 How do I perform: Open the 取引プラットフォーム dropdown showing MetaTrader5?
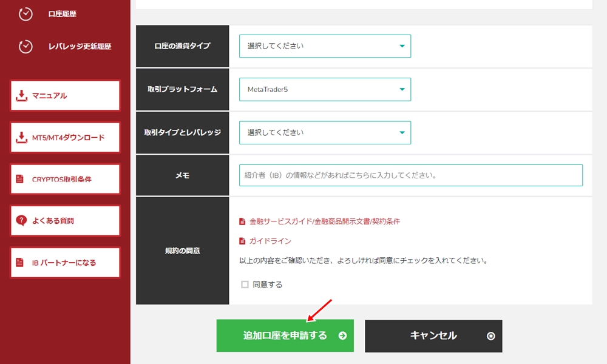pyautogui.click(x=325, y=89)
